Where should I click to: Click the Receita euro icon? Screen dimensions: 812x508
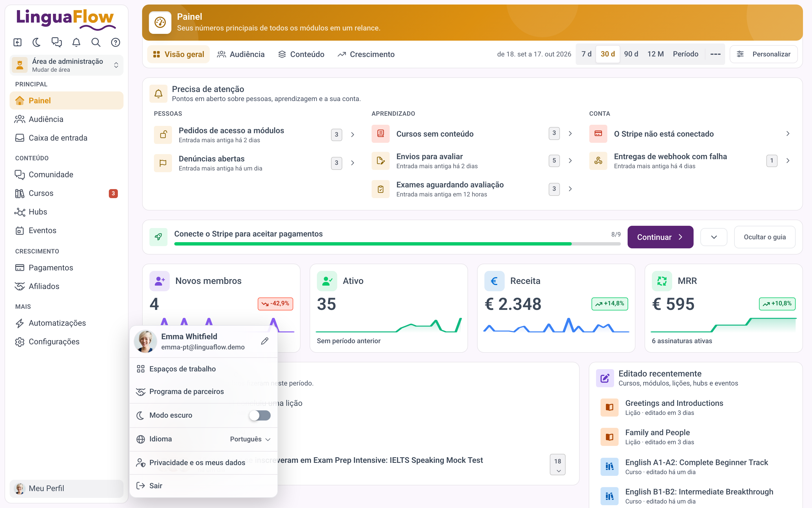[494, 281]
